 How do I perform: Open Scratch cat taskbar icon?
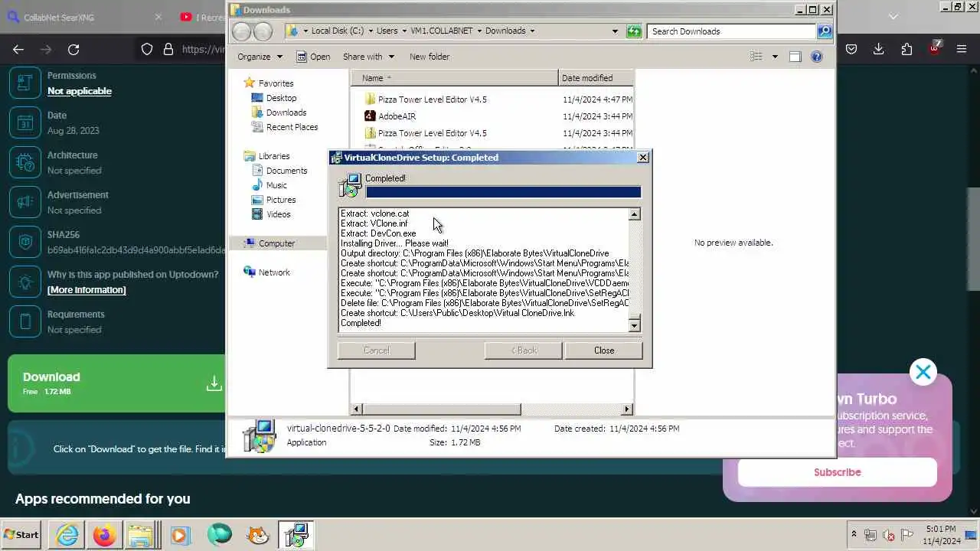[257, 535]
